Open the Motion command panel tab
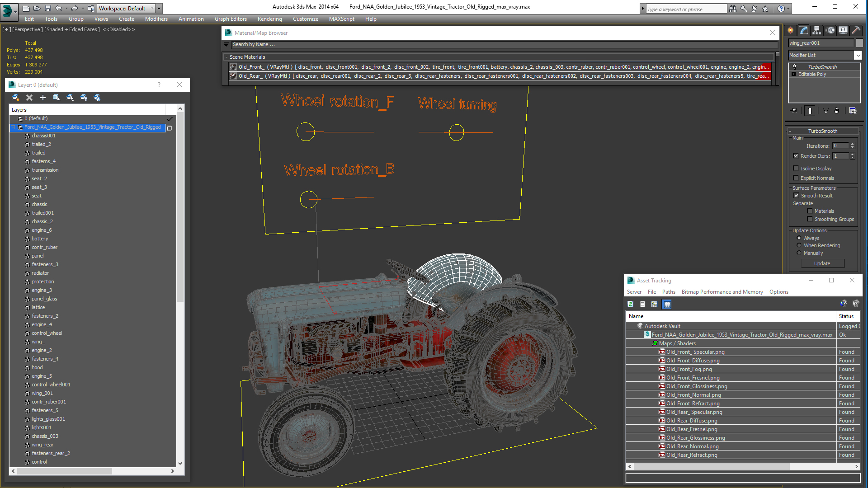Screen dimensions: 868x488 (830, 30)
